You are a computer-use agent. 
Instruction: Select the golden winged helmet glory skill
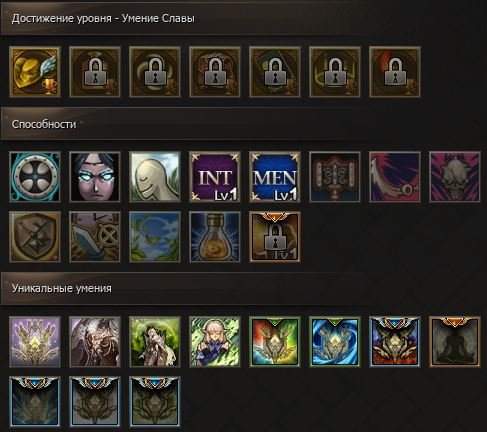[35, 72]
